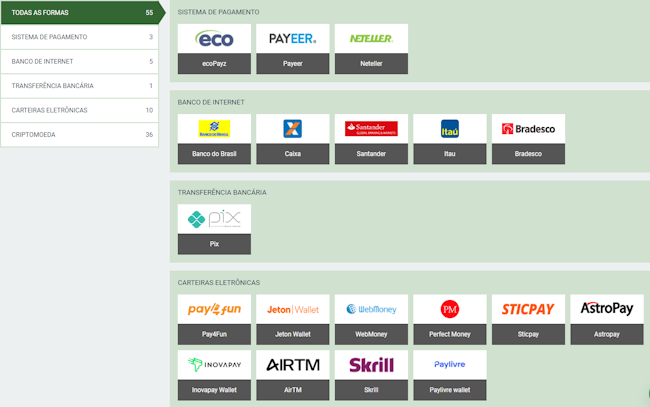
Task: Choose the Itau label button
Action: tap(450, 154)
